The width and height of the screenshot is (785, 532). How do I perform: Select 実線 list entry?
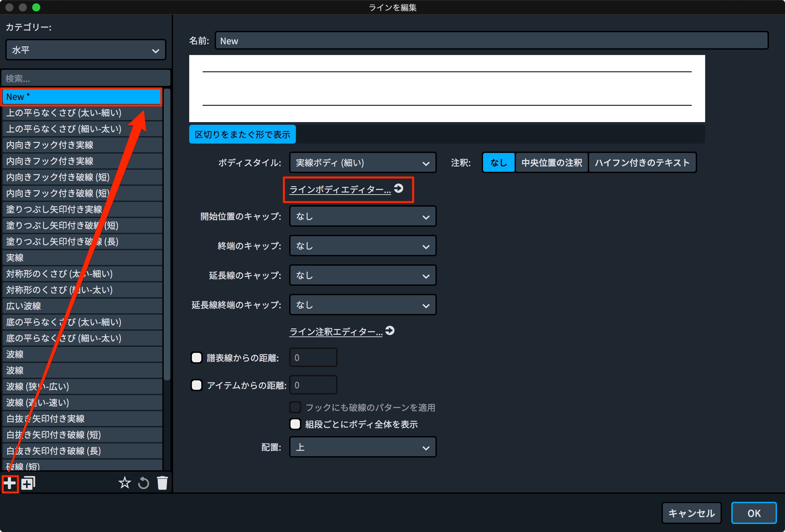click(x=83, y=258)
